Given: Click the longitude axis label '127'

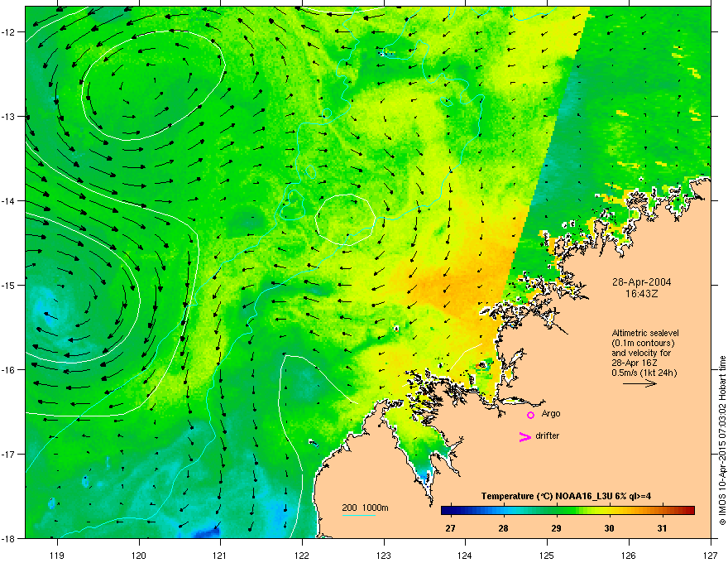Looking at the screenshot, I should click(711, 555).
